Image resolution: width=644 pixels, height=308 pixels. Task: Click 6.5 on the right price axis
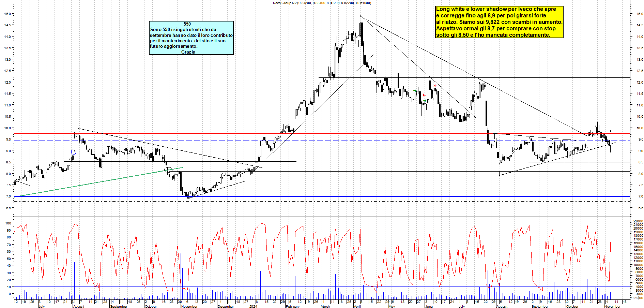tap(640, 208)
